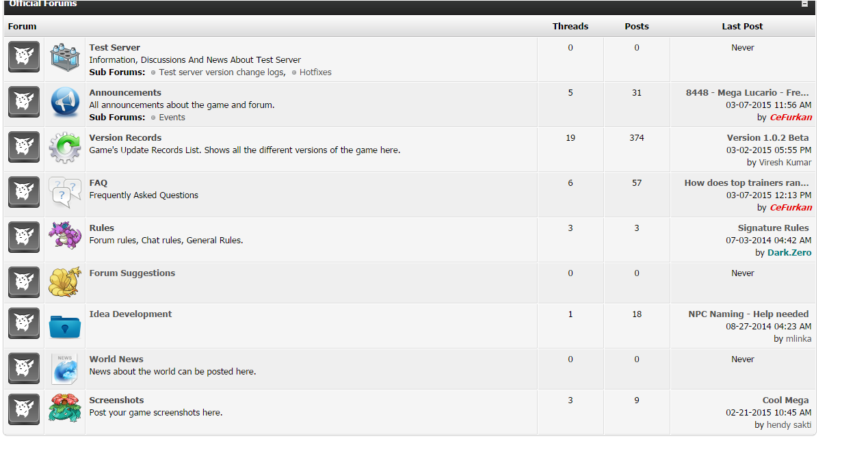This screenshot has width=868, height=449.
Task: Click the Screenshots Venusaur icon
Action: click(x=65, y=409)
